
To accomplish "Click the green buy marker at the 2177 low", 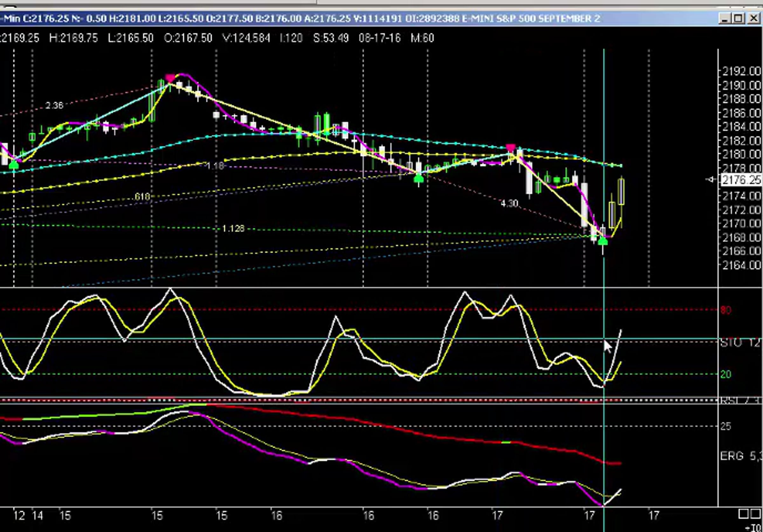I will tap(419, 180).
